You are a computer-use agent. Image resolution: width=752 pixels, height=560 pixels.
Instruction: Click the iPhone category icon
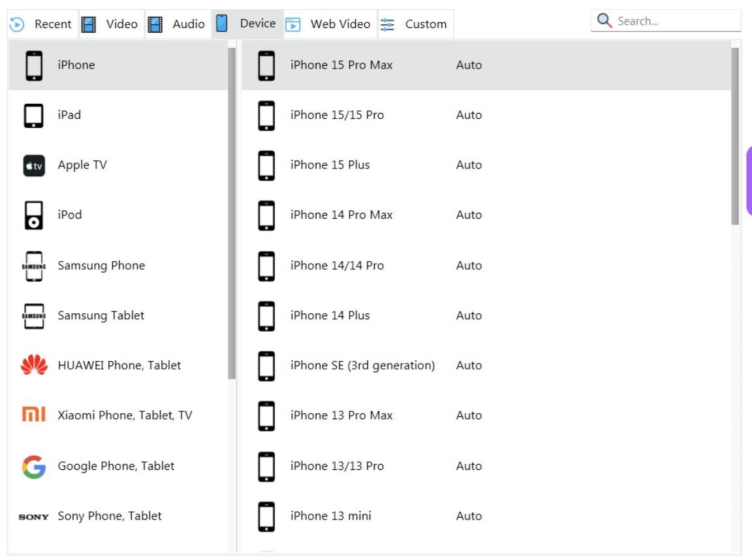tap(34, 65)
